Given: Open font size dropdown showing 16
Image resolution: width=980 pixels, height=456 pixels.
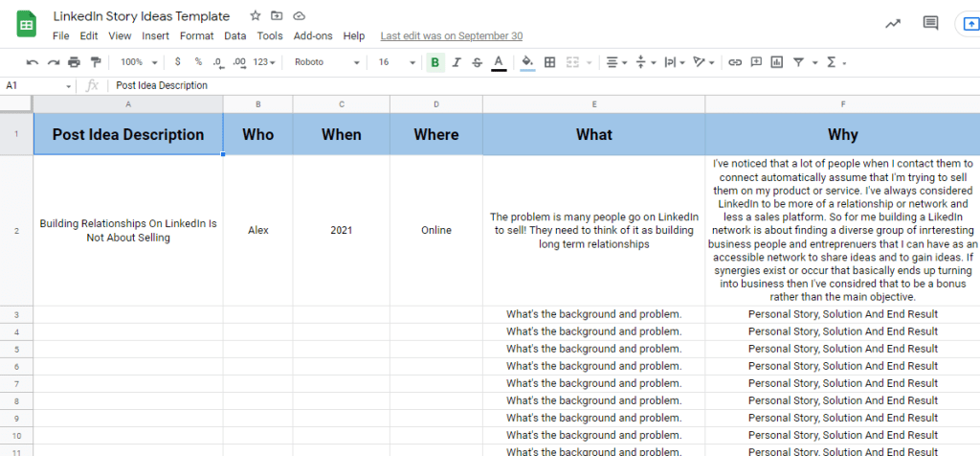Looking at the screenshot, I should [x=396, y=62].
